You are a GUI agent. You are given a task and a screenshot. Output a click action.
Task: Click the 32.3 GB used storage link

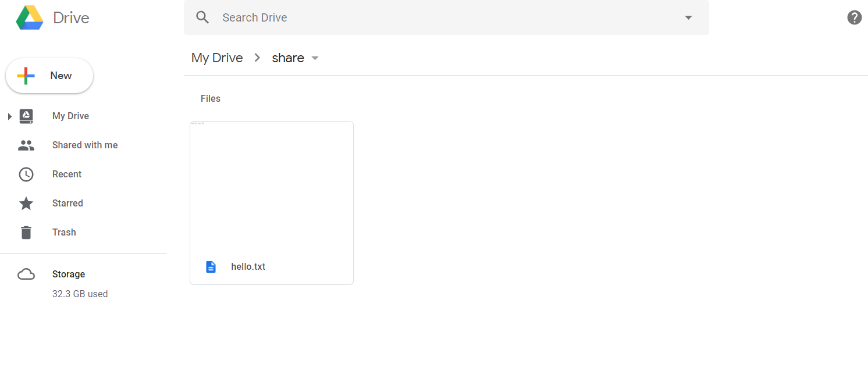[80, 294]
